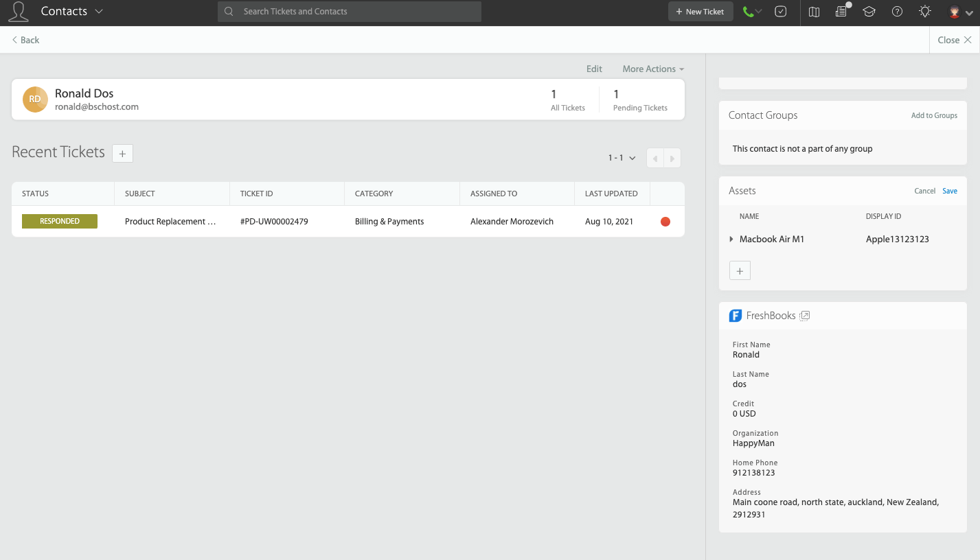Click the maps/apps icon in top bar
The height and width of the screenshot is (560, 980).
coord(813,12)
